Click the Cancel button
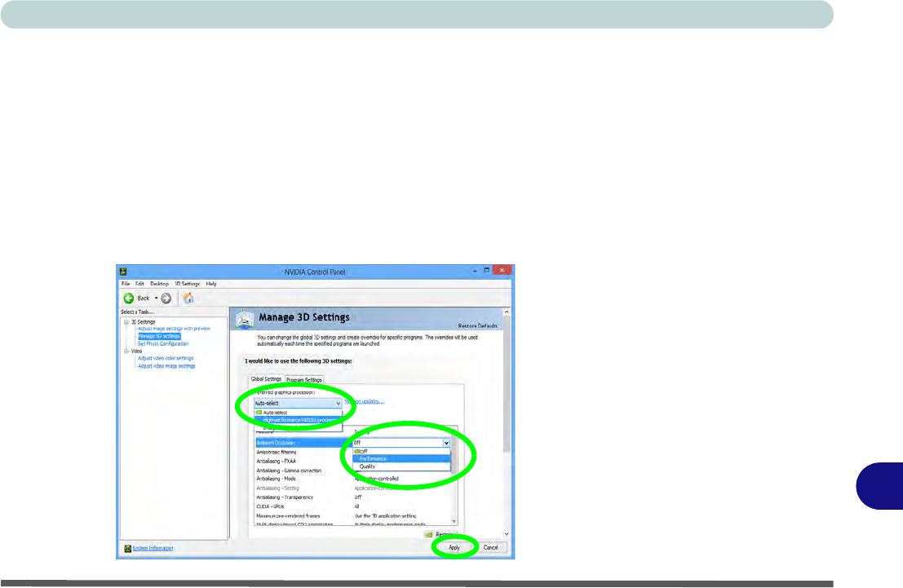903x588 pixels. 491,548
